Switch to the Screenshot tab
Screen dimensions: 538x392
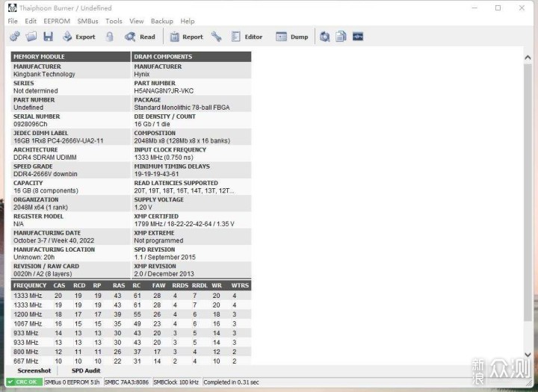(34, 371)
